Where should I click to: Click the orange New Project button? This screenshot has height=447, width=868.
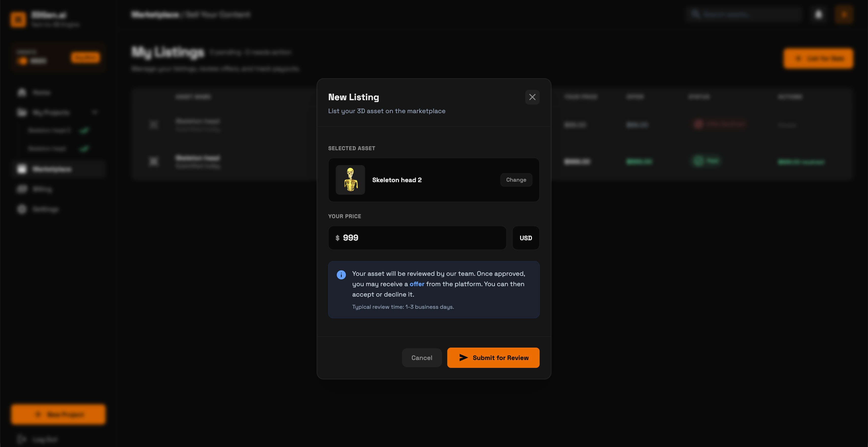pyautogui.click(x=58, y=414)
